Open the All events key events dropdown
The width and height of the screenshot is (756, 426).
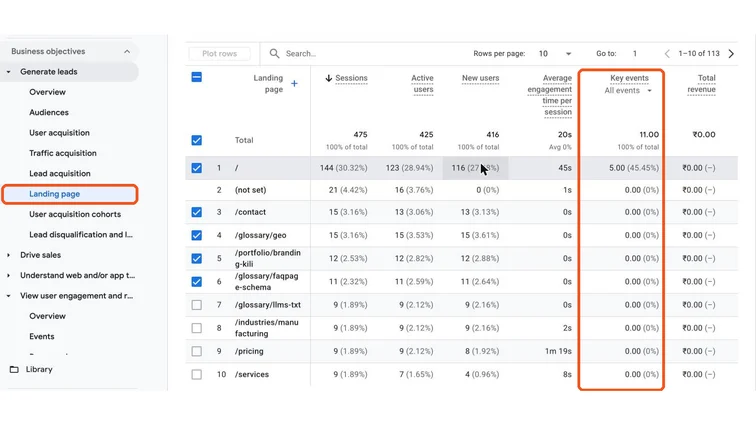[628, 91]
